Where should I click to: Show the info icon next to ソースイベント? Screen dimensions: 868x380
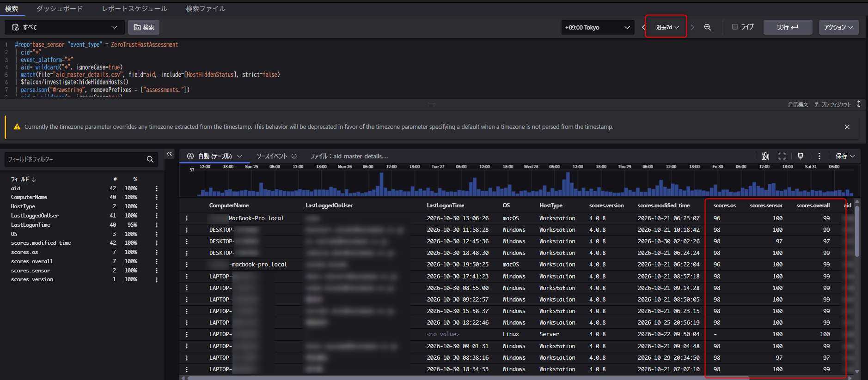[x=294, y=156]
